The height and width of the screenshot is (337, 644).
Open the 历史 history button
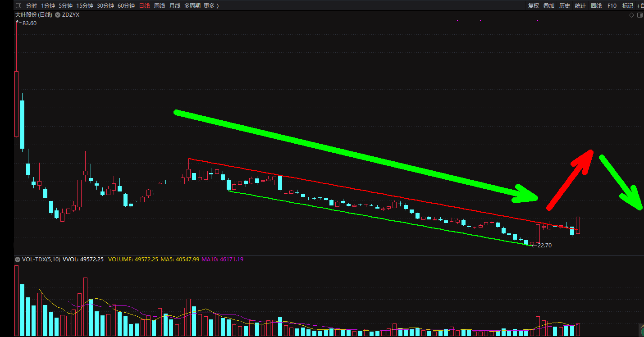click(x=565, y=6)
